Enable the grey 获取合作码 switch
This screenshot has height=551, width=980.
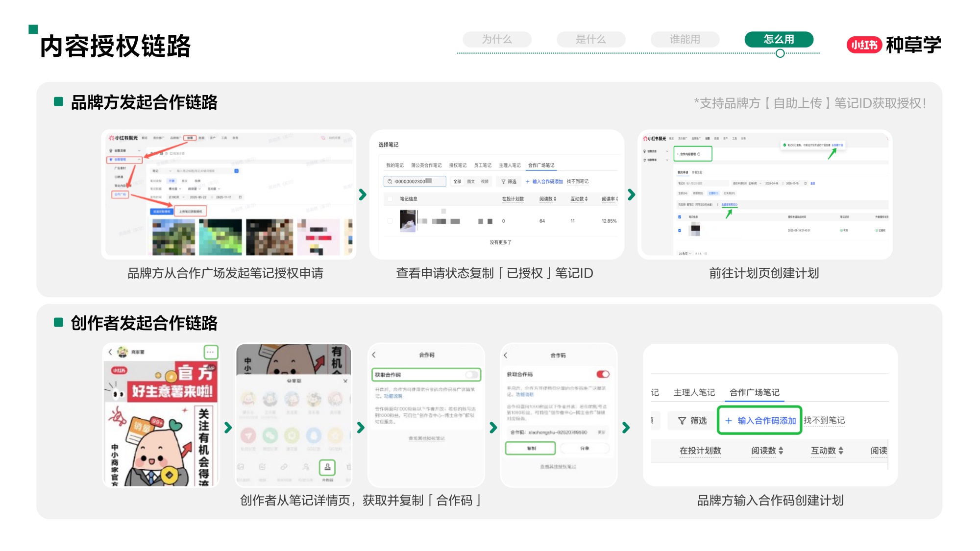471,375
